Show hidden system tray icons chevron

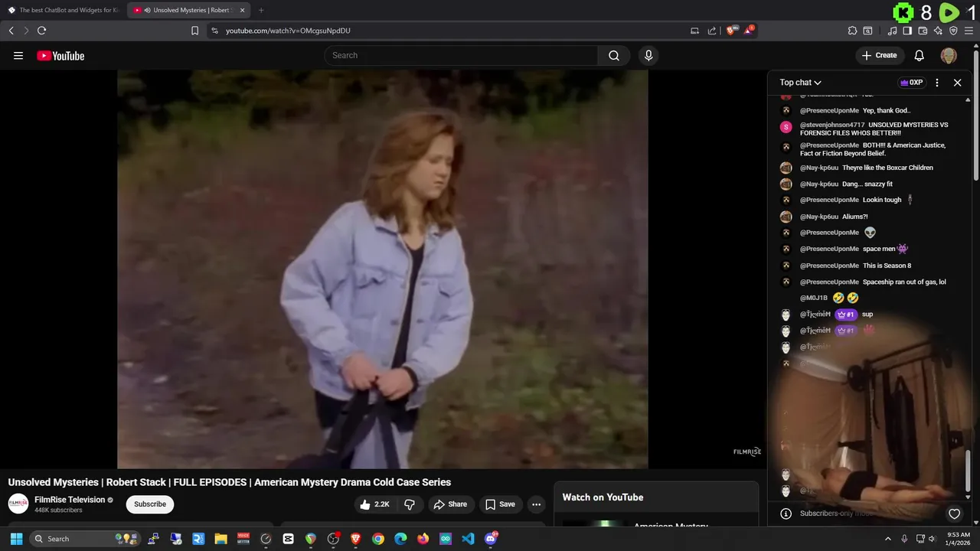(x=888, y=539)
